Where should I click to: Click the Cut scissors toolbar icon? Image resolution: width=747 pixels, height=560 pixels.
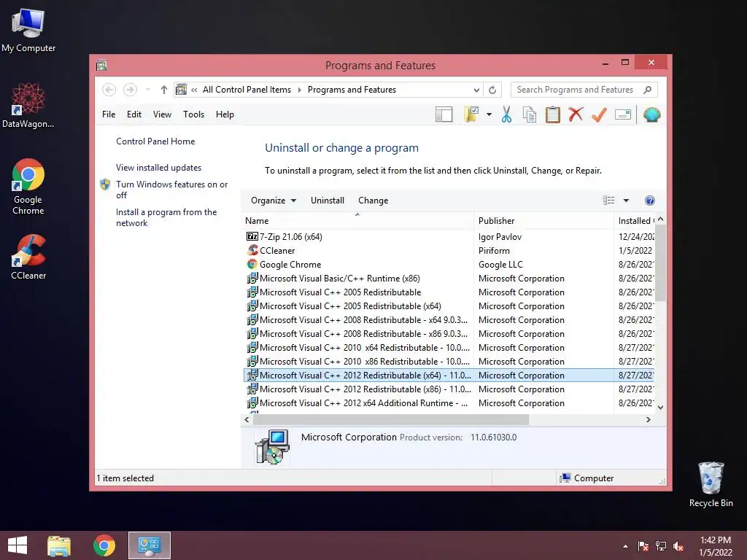point(506,114)
